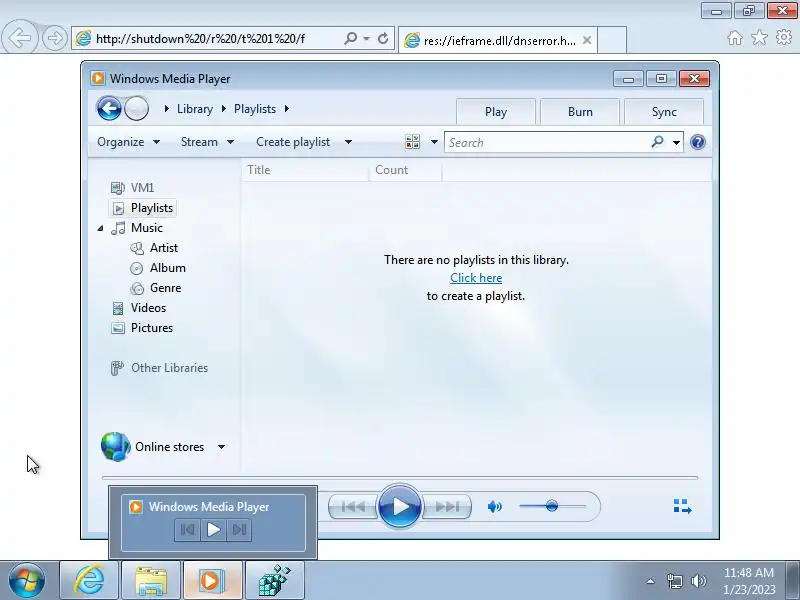Open Internet Explorer Home page icon
800x600 pixels.
point(735,38)
